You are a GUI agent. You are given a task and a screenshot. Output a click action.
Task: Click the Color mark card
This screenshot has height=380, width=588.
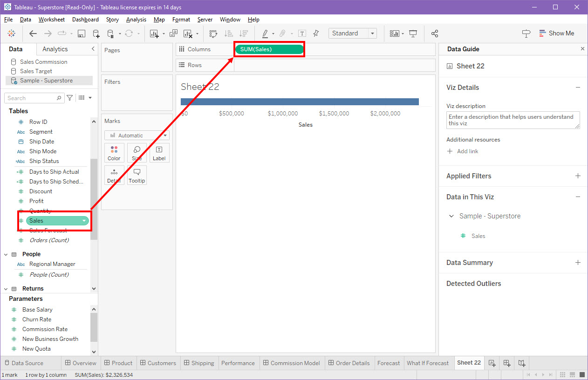[x=114, y=153]
